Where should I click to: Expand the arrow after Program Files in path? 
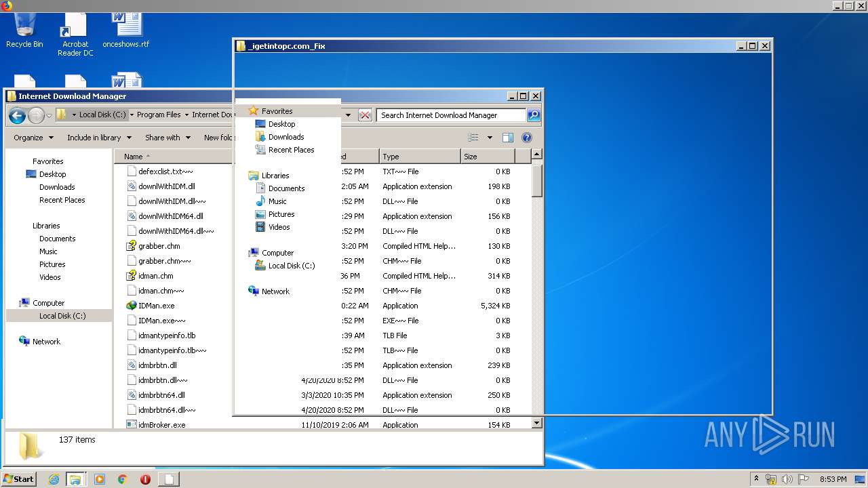pos(186,115)
